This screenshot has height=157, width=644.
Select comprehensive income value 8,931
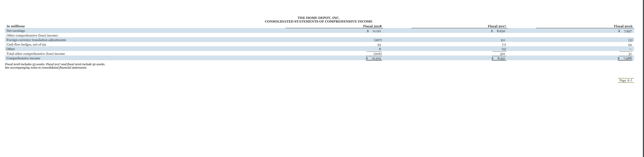pos(501,58)
